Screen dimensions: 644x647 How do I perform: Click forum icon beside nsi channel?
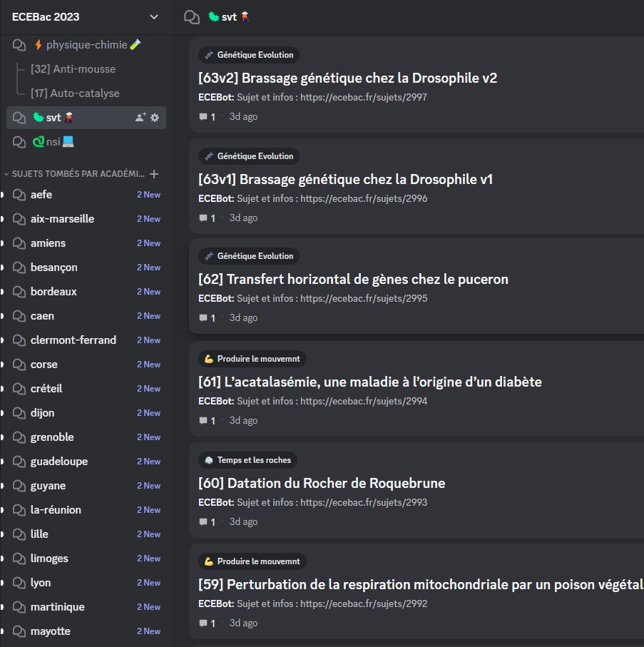(x=19, y=142)
